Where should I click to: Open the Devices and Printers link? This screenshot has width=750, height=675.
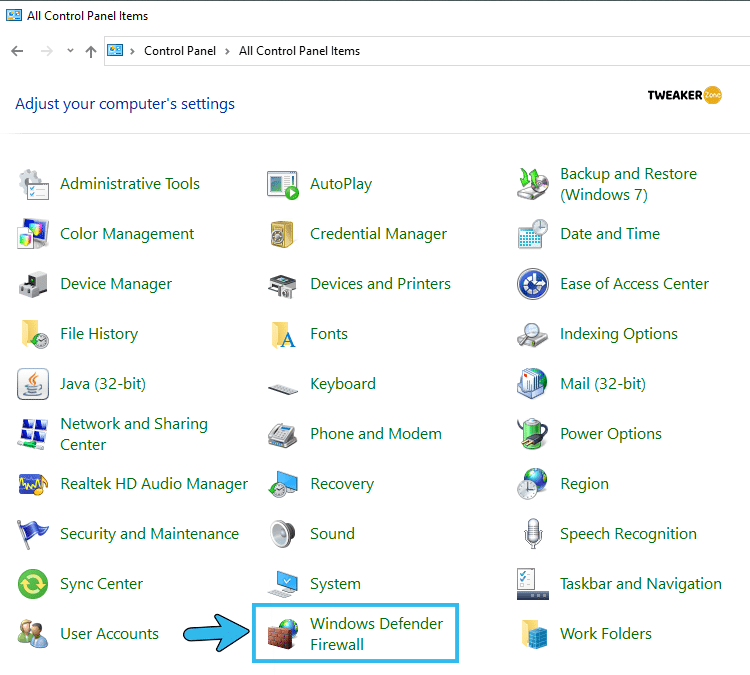pos(380,284)
